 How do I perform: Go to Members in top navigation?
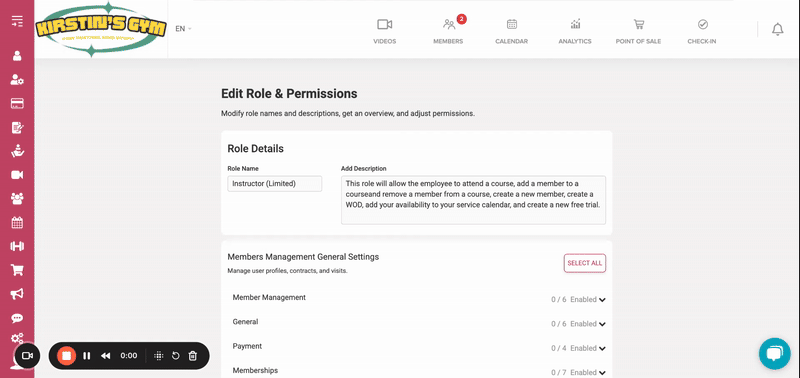[448, 32]
